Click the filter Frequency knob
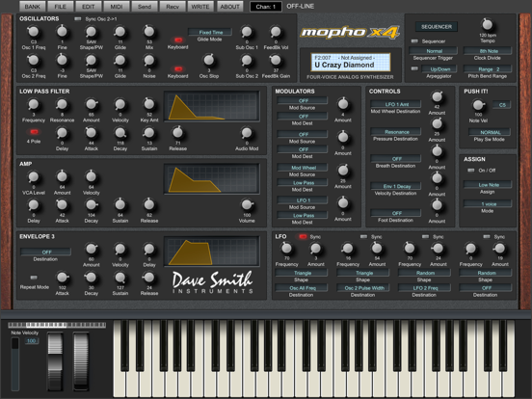 coord(33,104)
